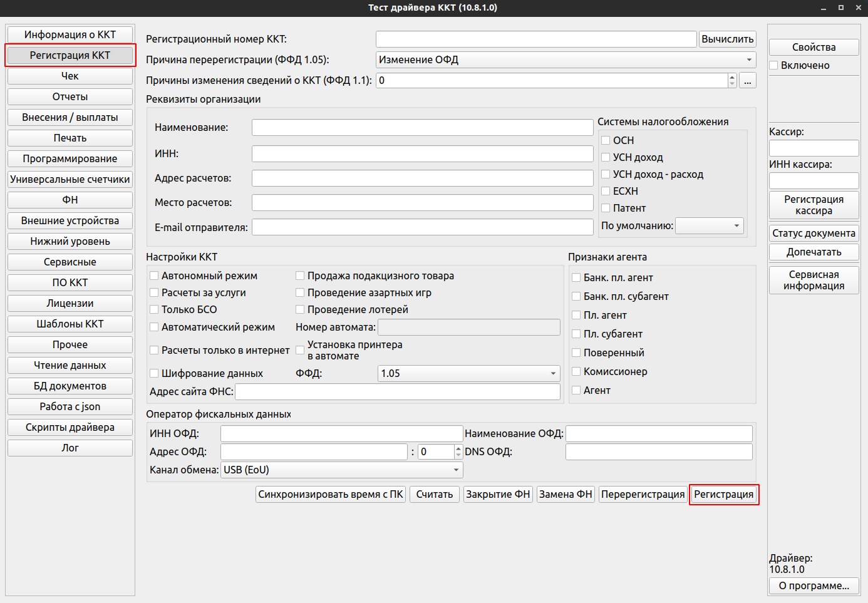The image size is (868, 603).
Task: Click the ellipsis button beside reasons field
Action: click(747, 81)
